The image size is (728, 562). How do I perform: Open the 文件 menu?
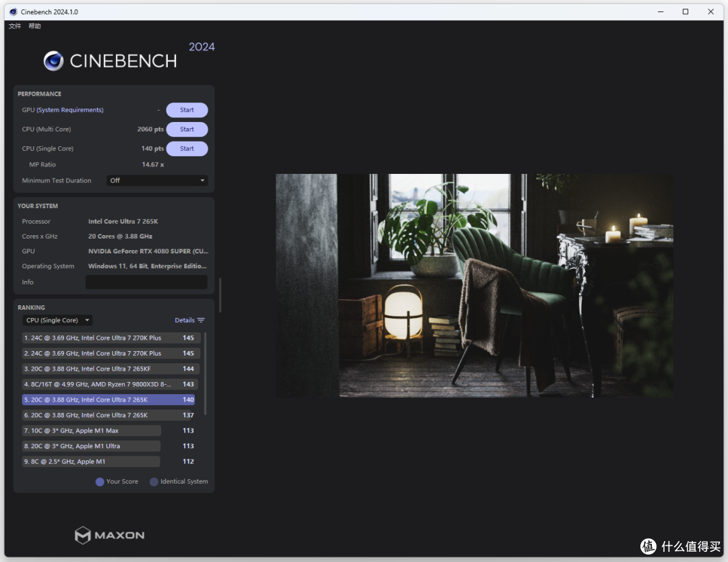click(15, 26)
